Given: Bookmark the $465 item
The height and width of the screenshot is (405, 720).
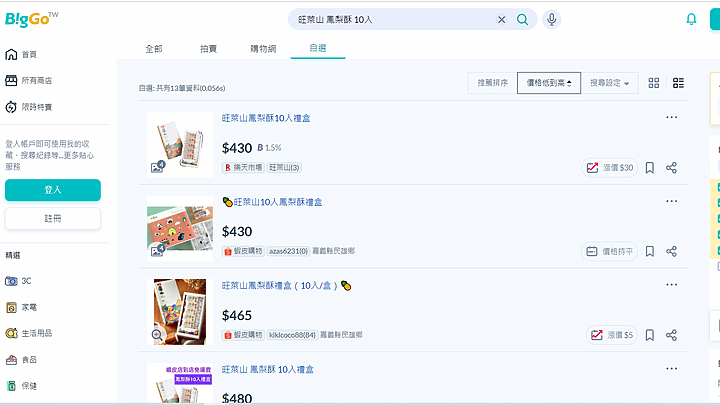Looking at the screenshot, I should tap(650, 335).
